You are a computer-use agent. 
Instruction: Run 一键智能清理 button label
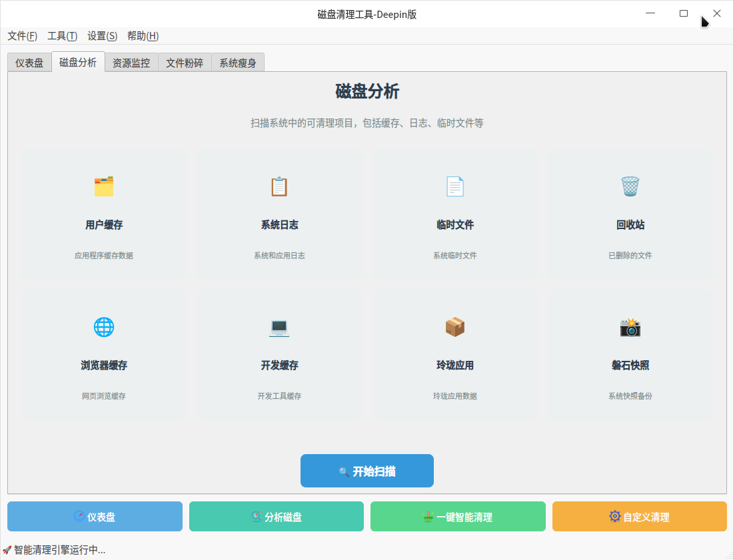coord(464,517)
